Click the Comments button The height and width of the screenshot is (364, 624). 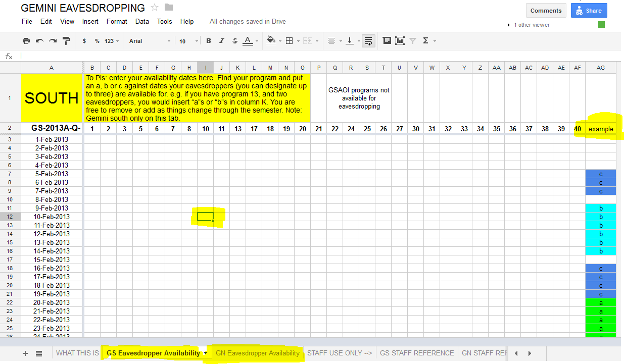(546, 11)
